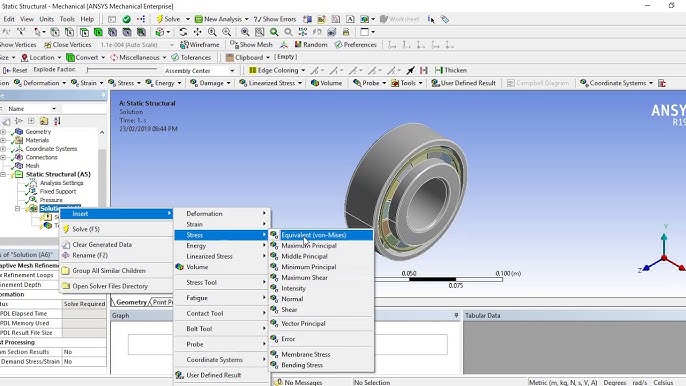Select Membrane Stress menu entry
Viewport: 686px width, 386px height.
(321, 354)
